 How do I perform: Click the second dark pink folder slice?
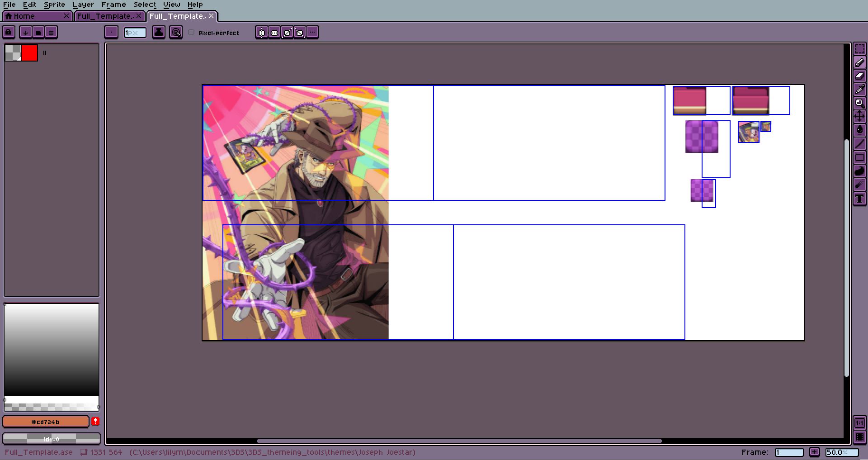751,100
